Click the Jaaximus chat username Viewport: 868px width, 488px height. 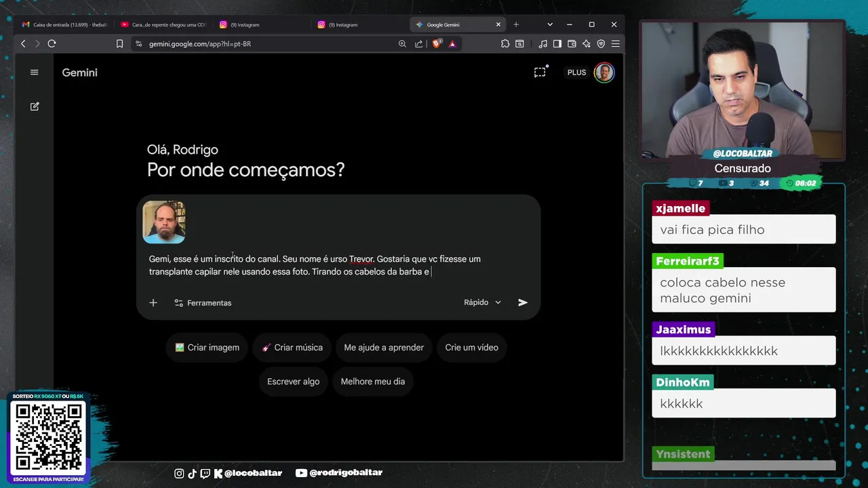point(684,329)
